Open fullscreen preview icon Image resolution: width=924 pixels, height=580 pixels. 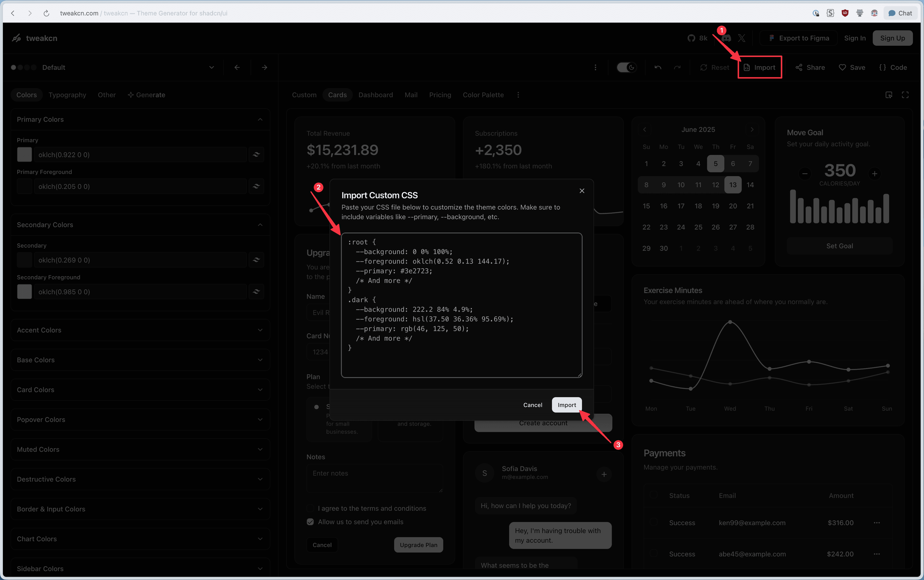pyautogui.click(x=905, y=95)
